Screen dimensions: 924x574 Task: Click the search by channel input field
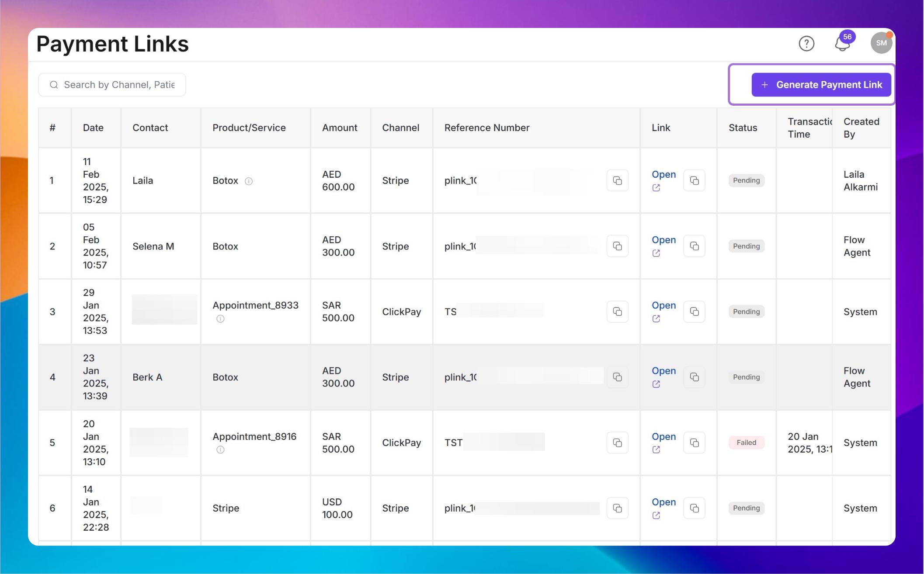(119, 85)
